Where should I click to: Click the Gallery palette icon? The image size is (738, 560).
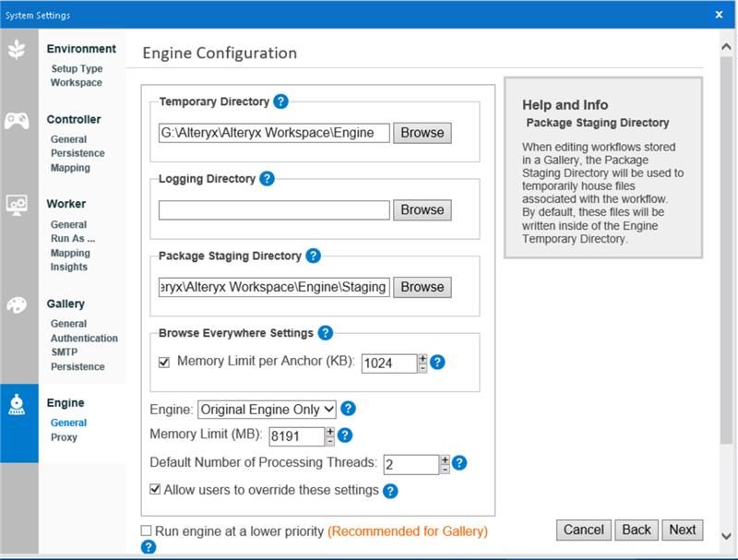click(17, 305)
